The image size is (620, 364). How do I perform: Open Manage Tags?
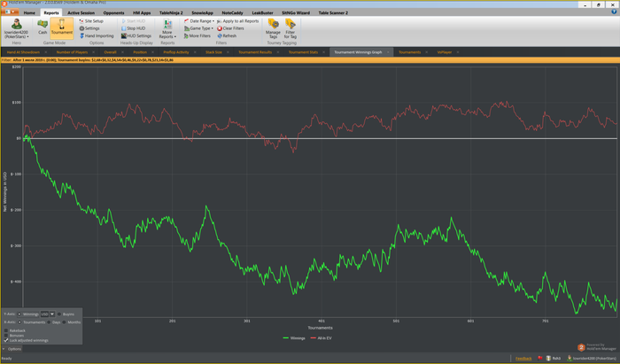pyautogui.click(x=273, y=28)
